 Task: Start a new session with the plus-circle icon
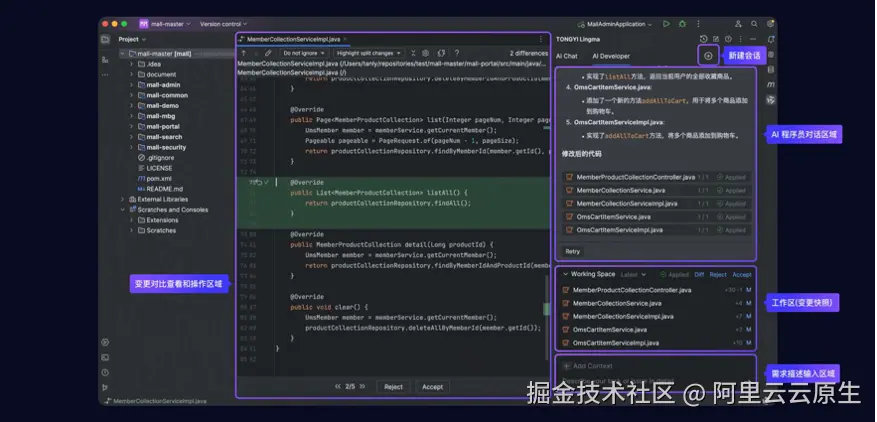pyautogui.click(x=708, y=56)
